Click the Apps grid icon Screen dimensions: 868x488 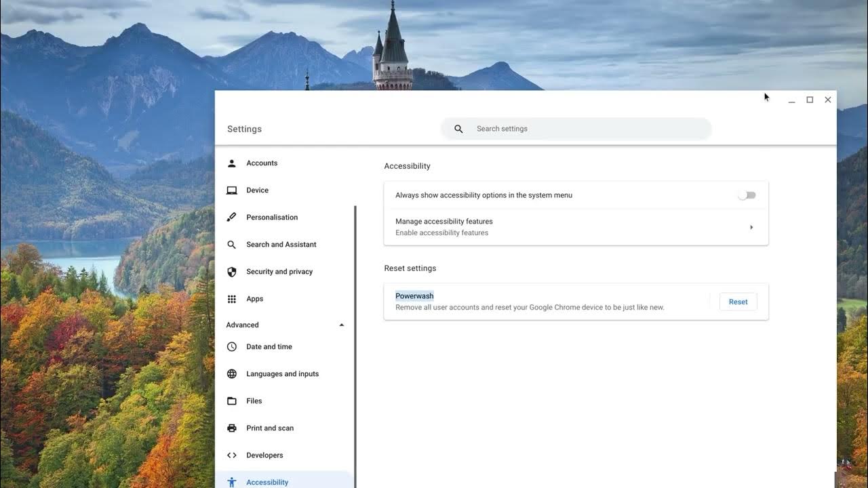click(232, 299)
